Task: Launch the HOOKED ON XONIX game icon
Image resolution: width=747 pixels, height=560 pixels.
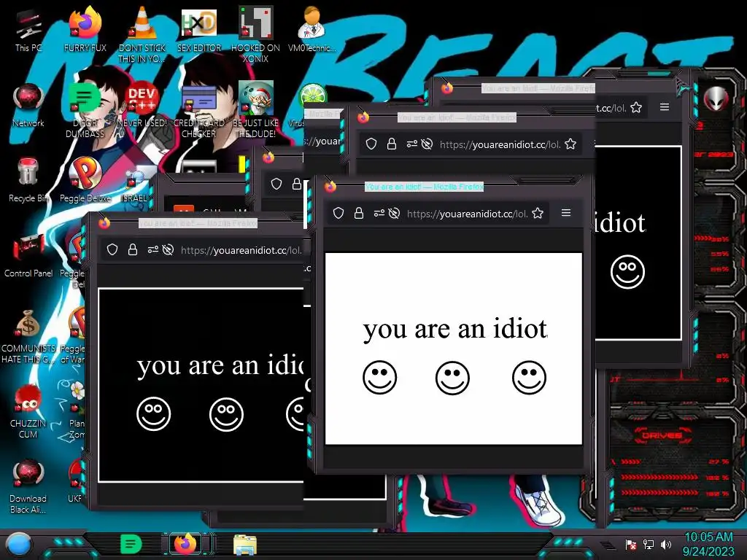Action: pyautogui.click(x=256, y=34)
